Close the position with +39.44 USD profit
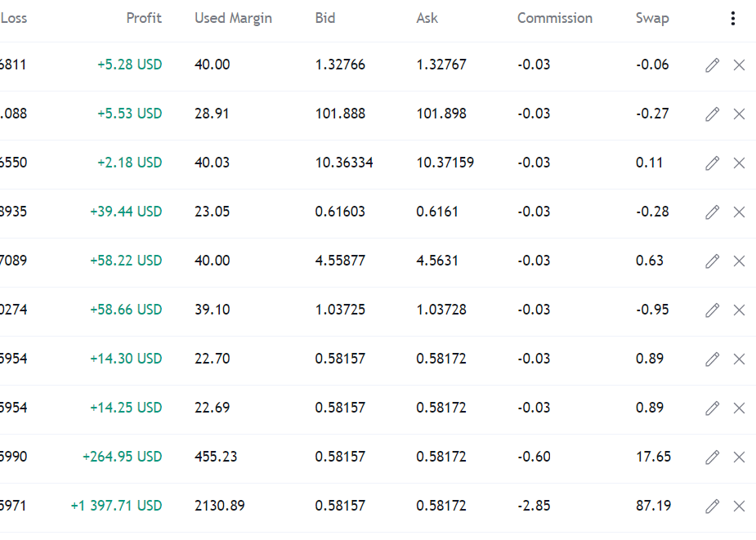The image size is (756, 540). (739, 212)
